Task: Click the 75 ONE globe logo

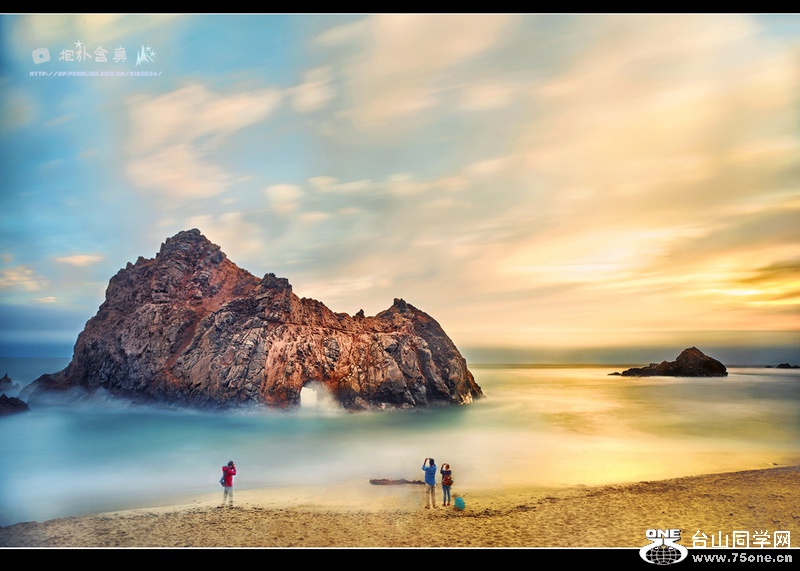Action: [663, 547]
